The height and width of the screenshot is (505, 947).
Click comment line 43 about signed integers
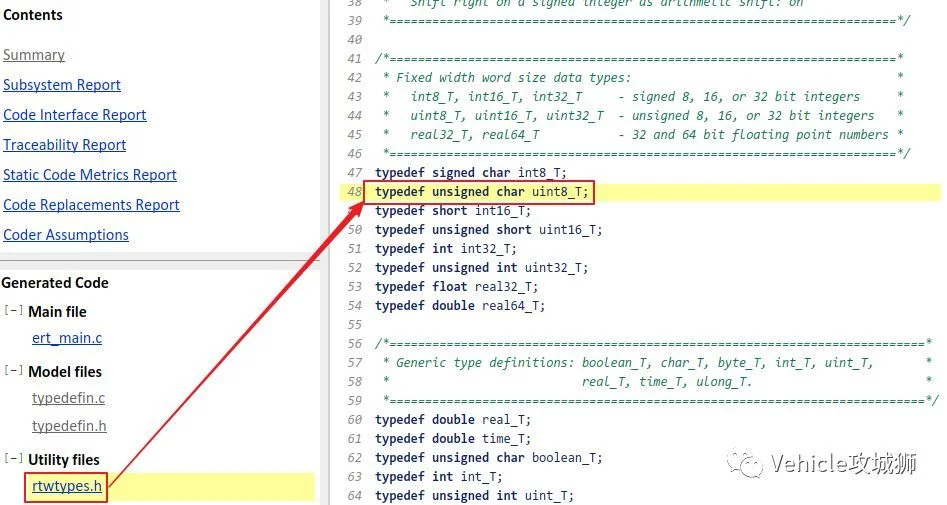click(635, 97)
